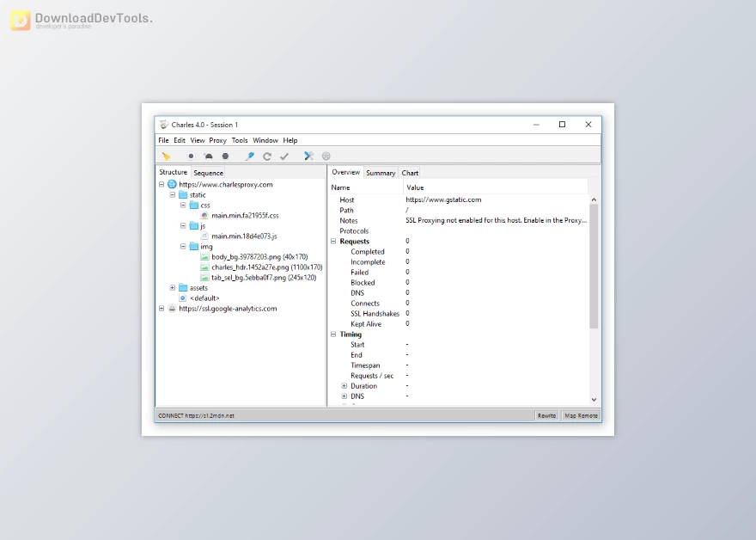756x540 pixels.
Task: Click the <default> item icon
Action: click(x=183, y=298)
